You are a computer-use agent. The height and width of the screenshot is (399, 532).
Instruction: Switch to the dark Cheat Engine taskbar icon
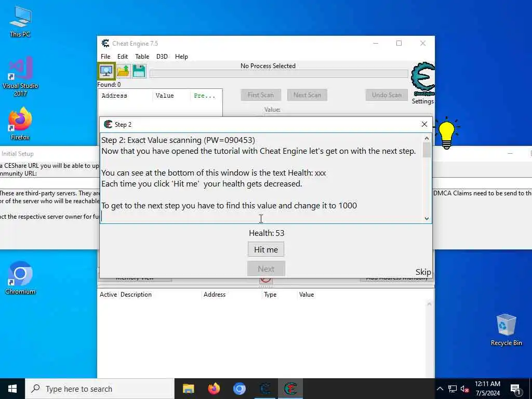[265, 389]
